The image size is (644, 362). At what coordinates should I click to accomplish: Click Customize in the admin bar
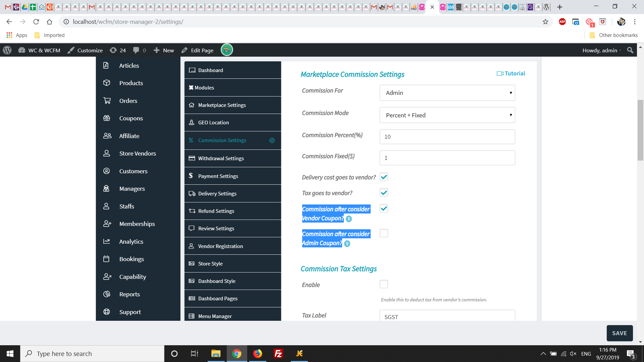(85, 50)
